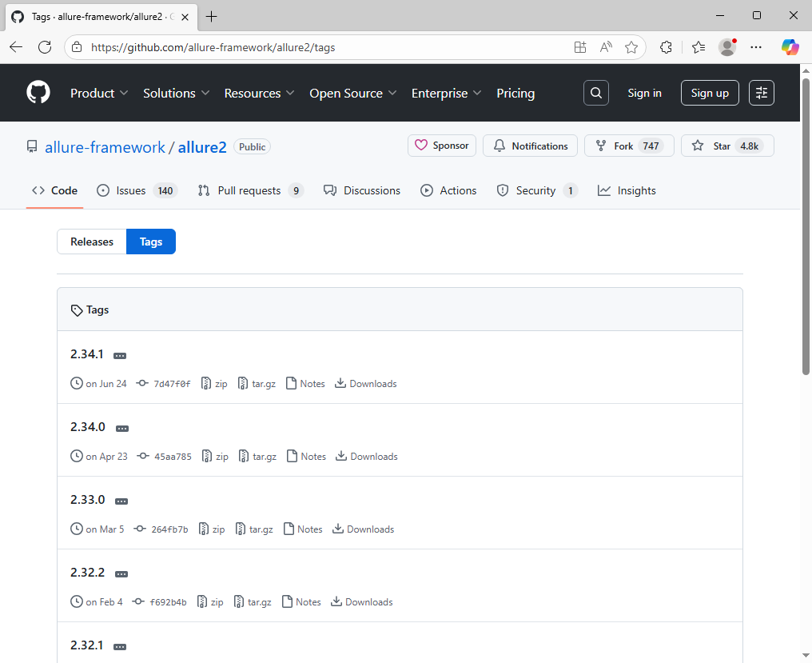Switch to the Issues tab

(x=137, y=190)
